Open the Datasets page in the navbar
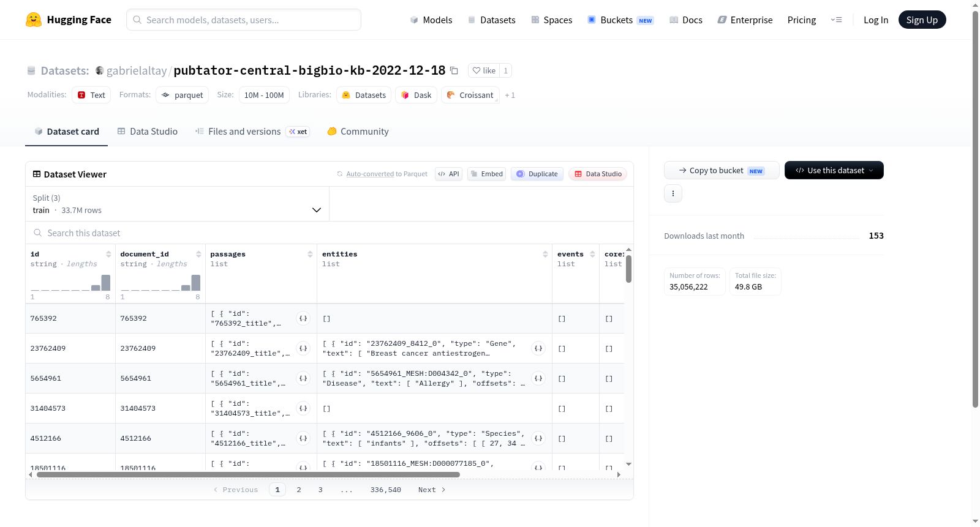Image resolution: width=980 pixels, height=527 pixels. point(492,20)
